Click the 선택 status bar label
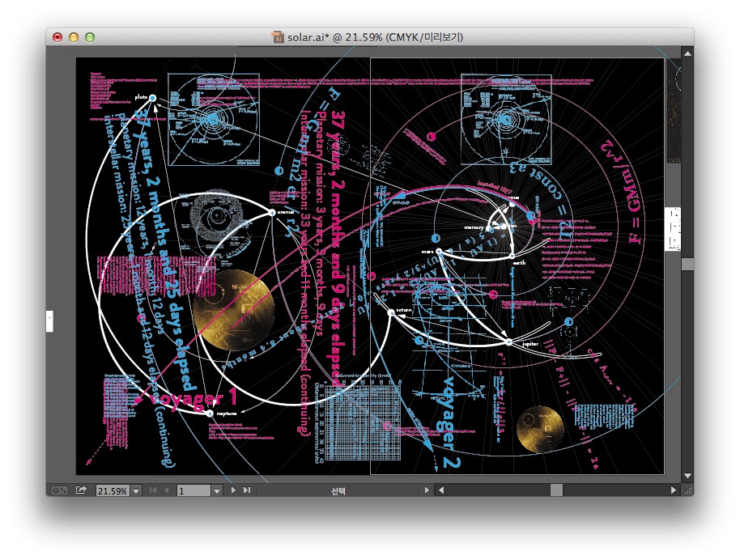 (338, 491)
